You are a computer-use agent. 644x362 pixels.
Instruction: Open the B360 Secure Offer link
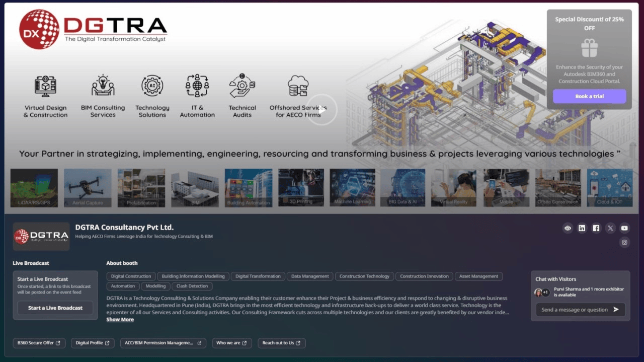39,343
